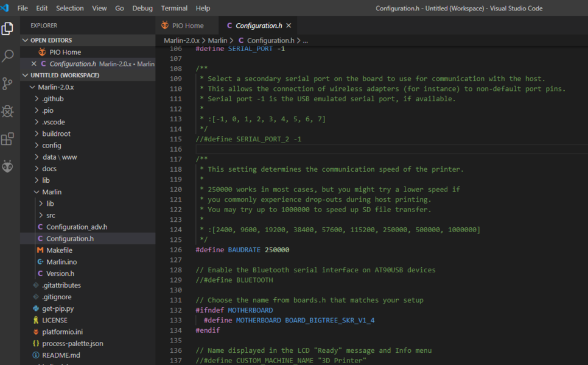Close the Configuration.h editor tab
The height and width of the screenshot is (365, 588).
tap(289, 26)
